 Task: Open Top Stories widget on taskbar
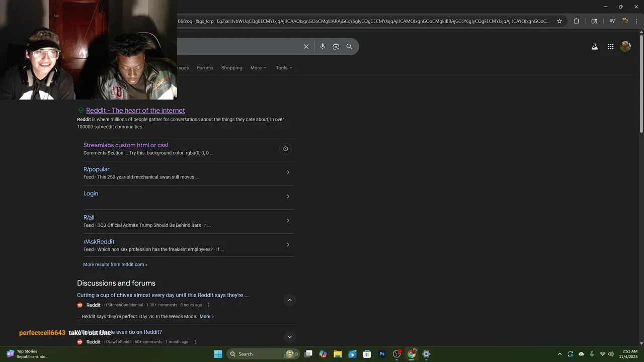click(x=28, y=354)
